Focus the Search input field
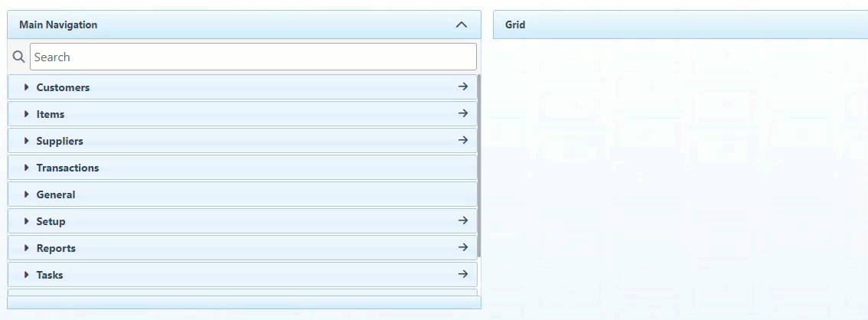The image size is (868, 320). 253,57
